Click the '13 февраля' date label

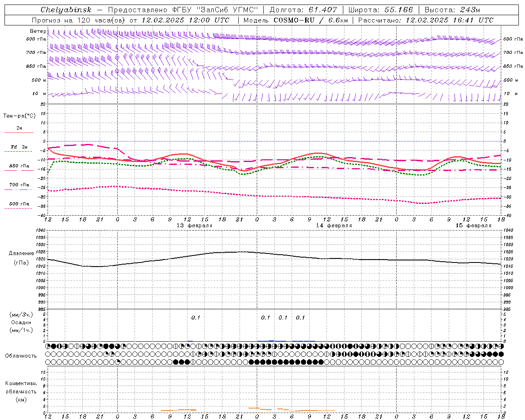pyautogui.click(x=194, y=226)
